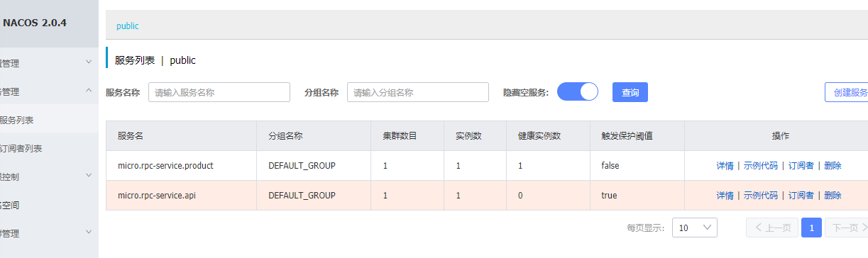Image resolution: width=868 pixels, height=258 pixels.
Task: Click 删除 for micro.rpc-service.product
Action: 833,166
